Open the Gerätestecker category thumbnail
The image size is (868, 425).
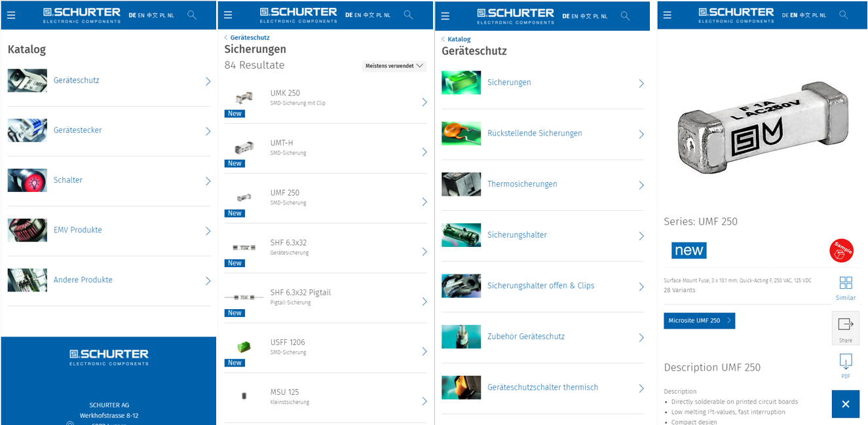[x=28, y=130]
